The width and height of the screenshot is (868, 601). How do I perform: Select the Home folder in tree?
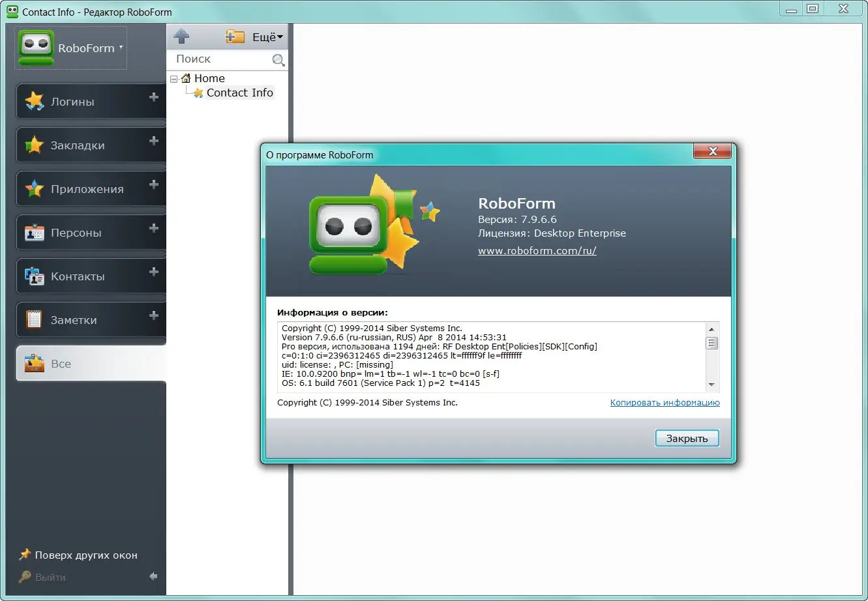tap(209, 78)
